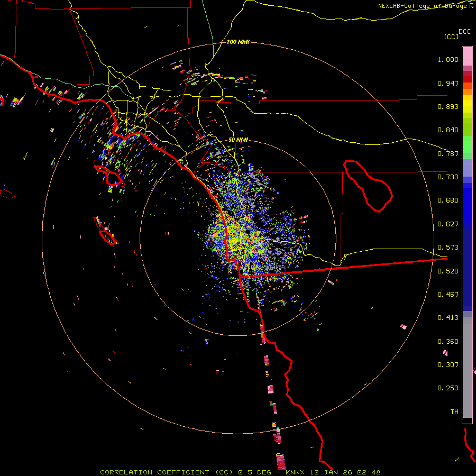Click the "0.627" color scale value
Viewport: 476px width, 476px height.
click(448, 224)
